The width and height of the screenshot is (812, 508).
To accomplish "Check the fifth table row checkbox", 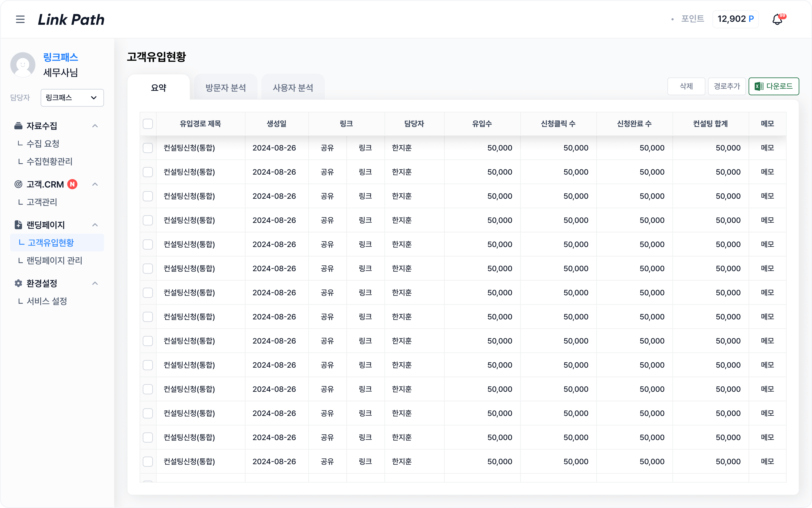I will coord(148,244).
